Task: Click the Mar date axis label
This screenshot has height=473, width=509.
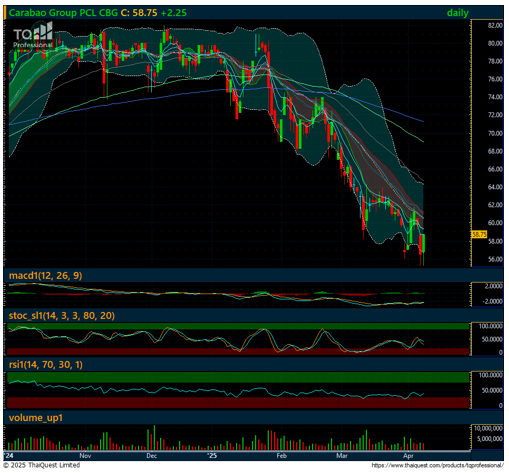Action: pos(342,456)
